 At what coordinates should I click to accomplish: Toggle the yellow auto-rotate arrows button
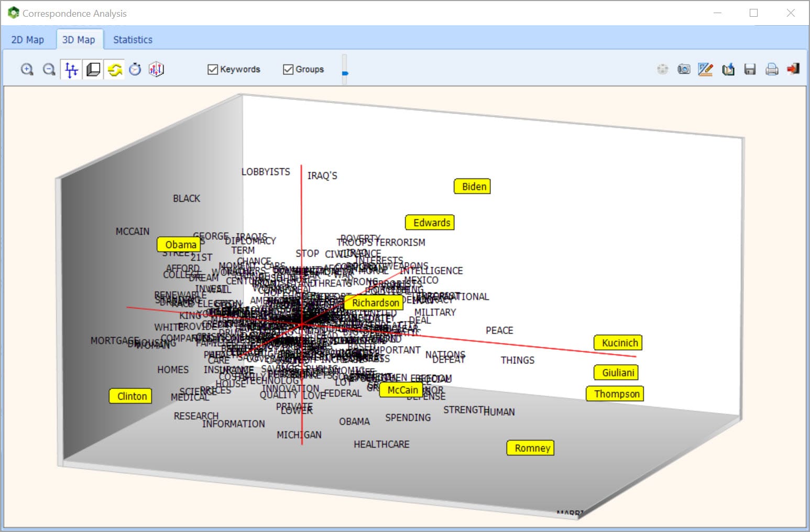click(115, 69)
